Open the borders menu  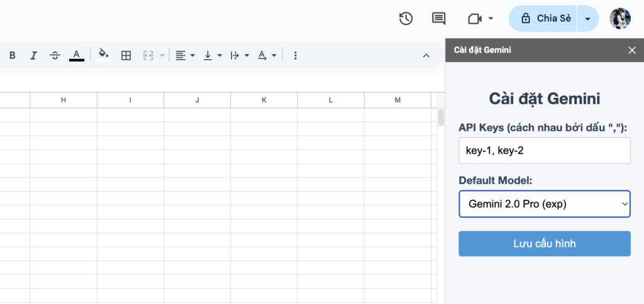click(126, 55)
